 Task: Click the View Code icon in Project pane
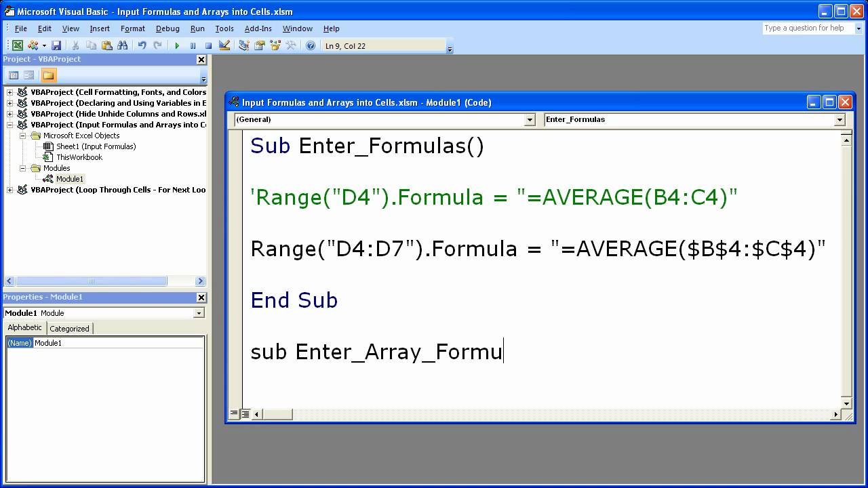point(14,75)
